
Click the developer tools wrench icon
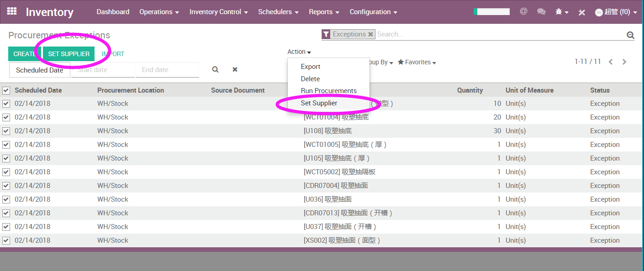(581, 12)
